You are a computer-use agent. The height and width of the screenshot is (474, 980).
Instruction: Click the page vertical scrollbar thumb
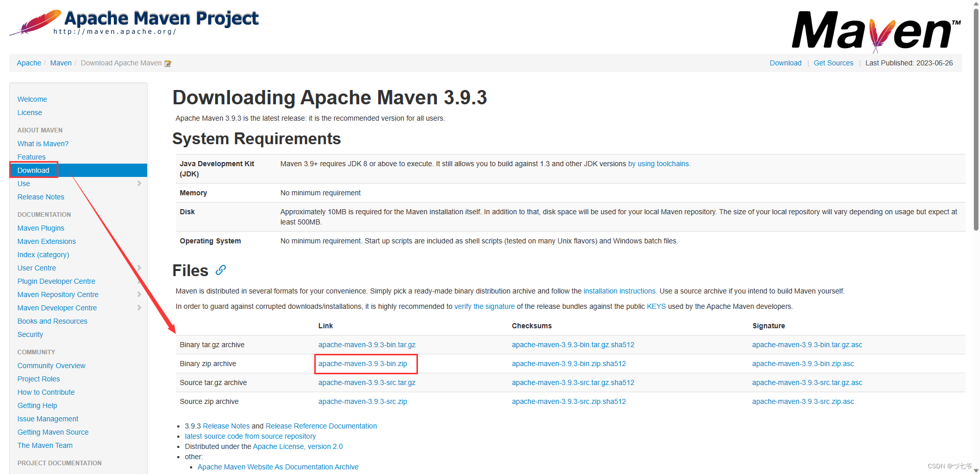pyautogui.click(x=976, y=119)
